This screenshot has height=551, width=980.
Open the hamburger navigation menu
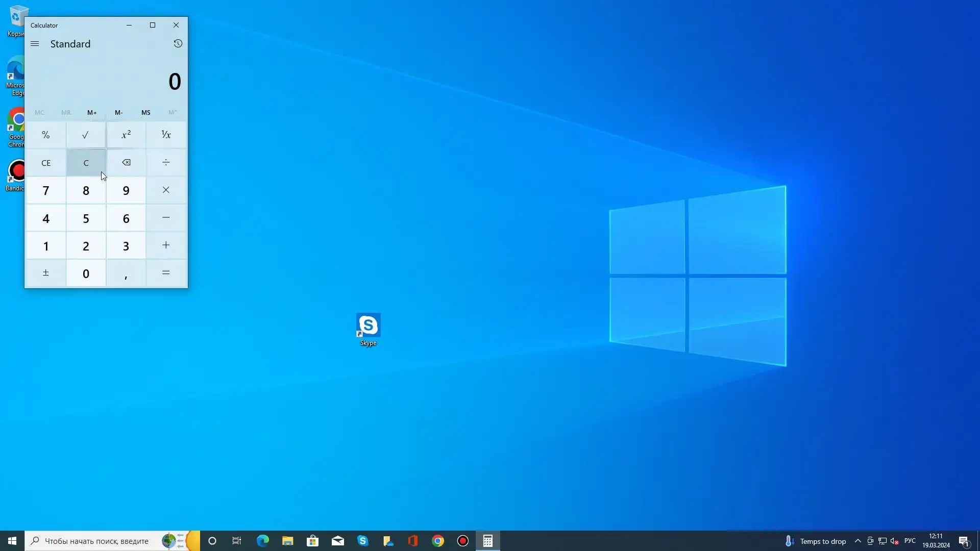coord(35,44)
